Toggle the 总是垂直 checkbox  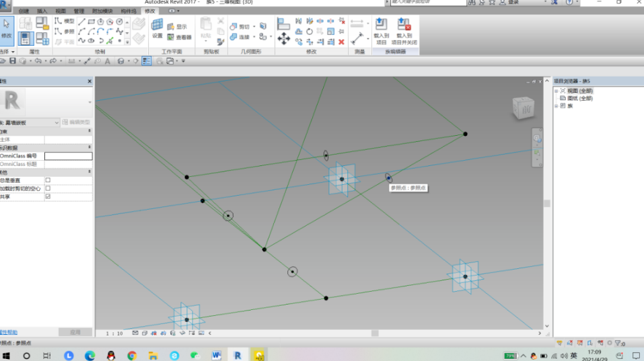pos(48,180)
